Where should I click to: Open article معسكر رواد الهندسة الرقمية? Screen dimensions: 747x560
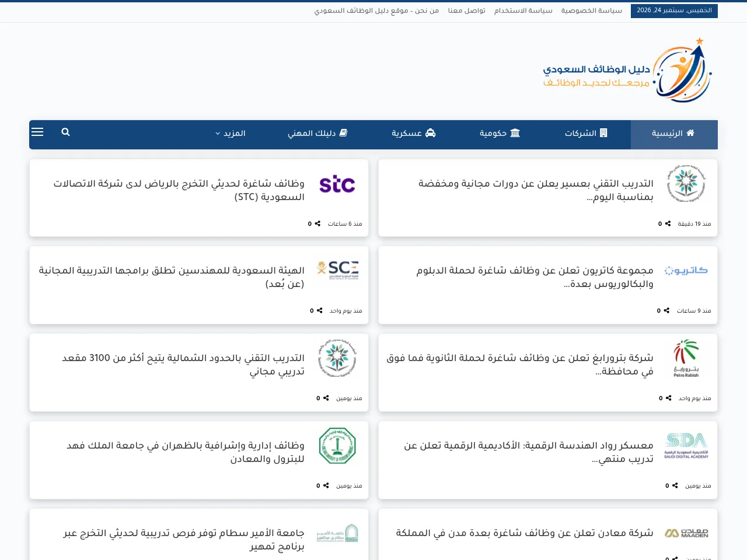[529, 452]
